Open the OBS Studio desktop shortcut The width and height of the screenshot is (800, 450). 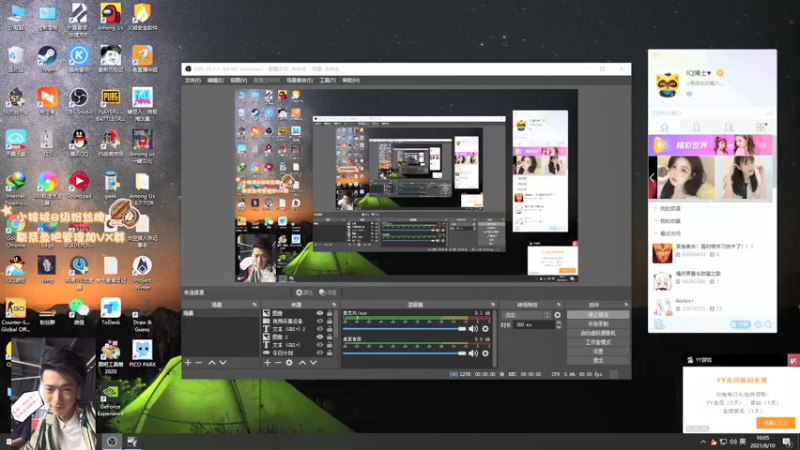tap(79, 101)
